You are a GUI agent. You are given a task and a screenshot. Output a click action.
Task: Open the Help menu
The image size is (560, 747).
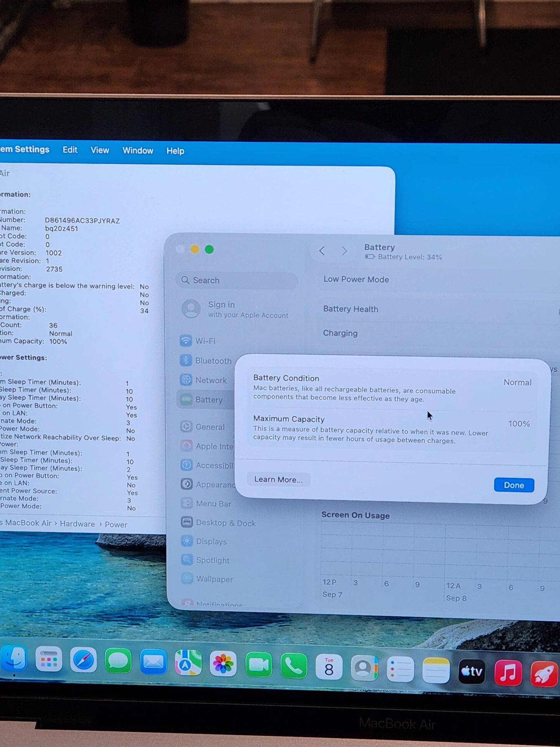(x=176, y=151)
